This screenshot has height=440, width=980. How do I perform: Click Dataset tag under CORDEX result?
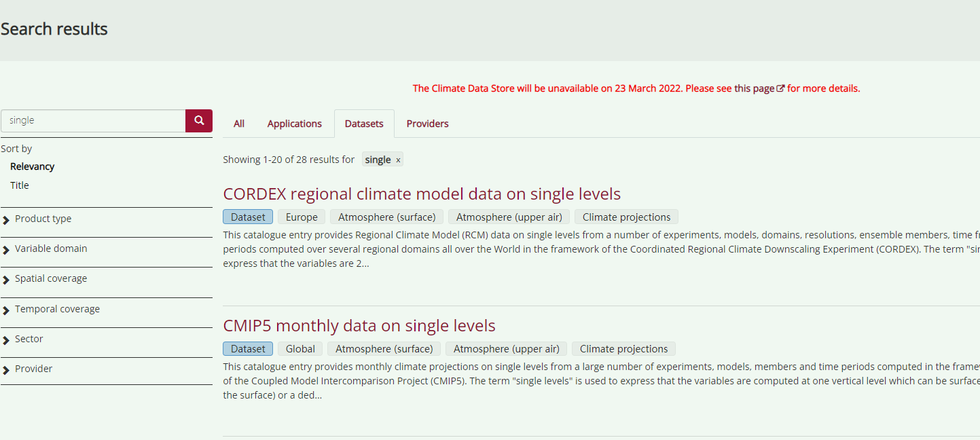(x=248, y=217)
